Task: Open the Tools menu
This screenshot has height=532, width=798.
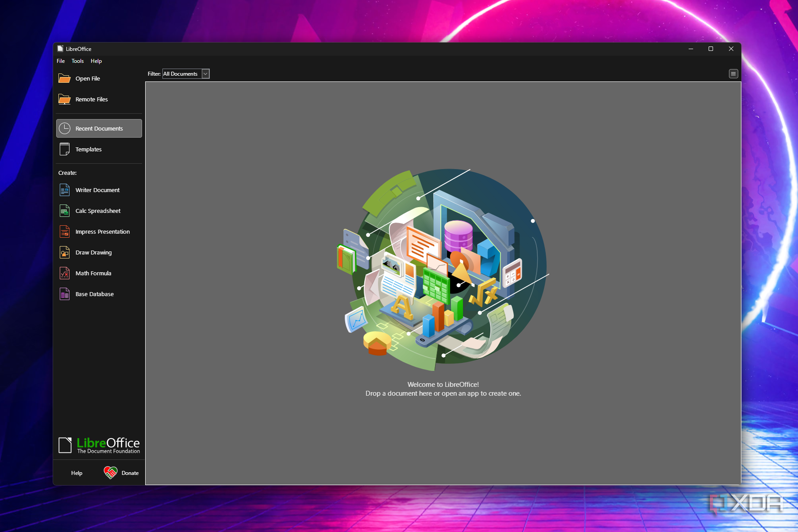Action: [78, 61]
